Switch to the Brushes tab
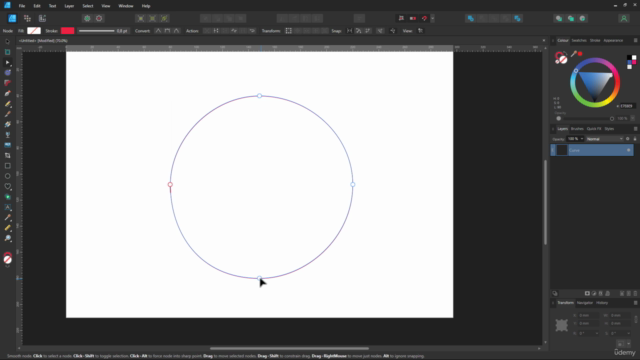 pos(577,129)
